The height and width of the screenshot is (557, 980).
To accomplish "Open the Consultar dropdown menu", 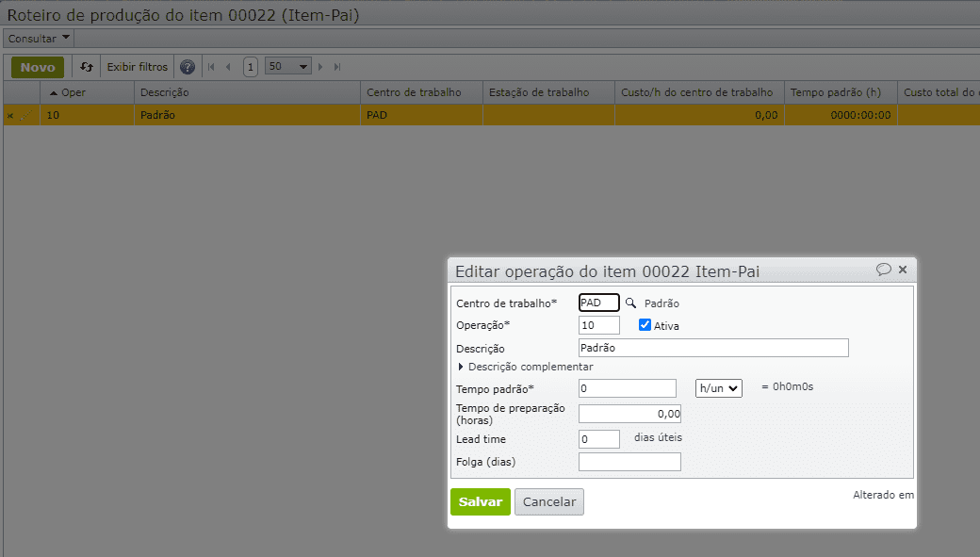I will (39, 38).
